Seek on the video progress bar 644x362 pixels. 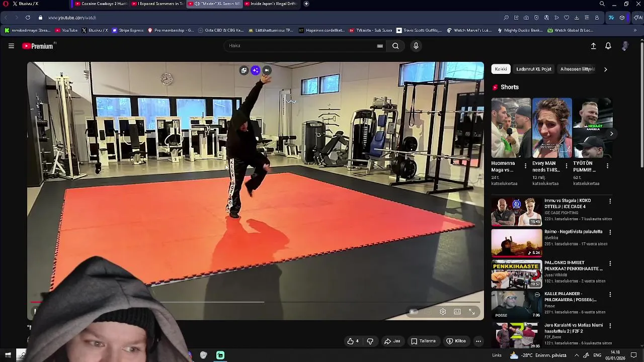tap(256, 302)
